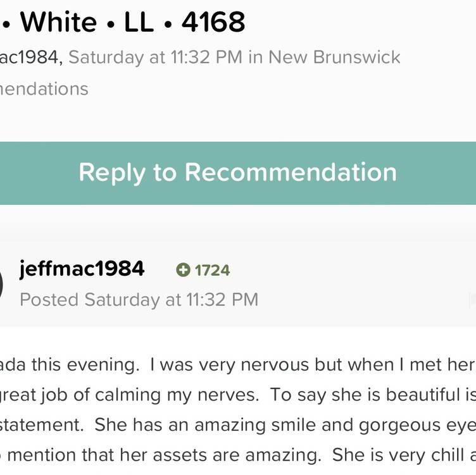This screenshot has height=475, width=476.
Task: Open the Posted Saturday at 11:32 PM permalink
Action: (x=139, y=300)
